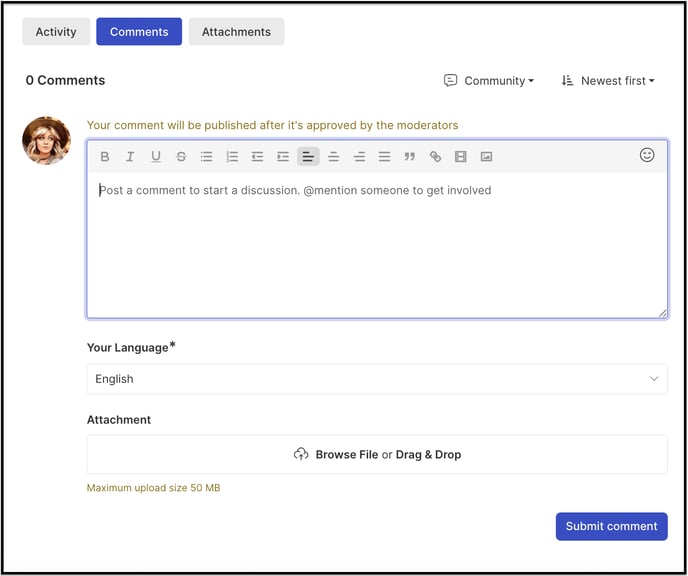Align text to the right
The width and height of the screenshot is (688, 576).
(x=359, y=157)
